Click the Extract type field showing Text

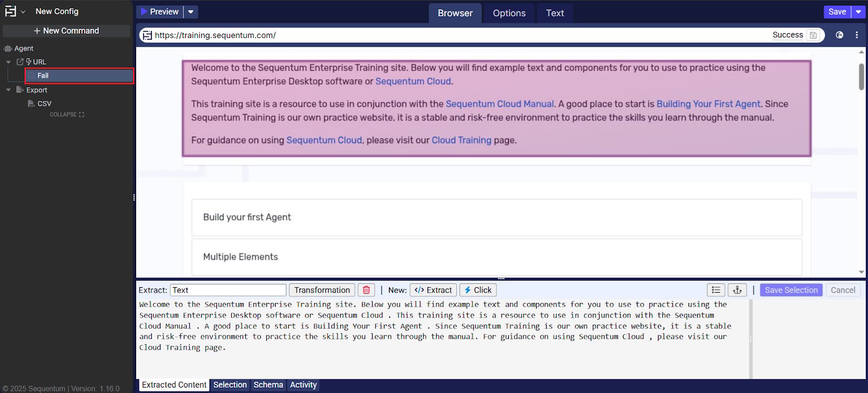[x=228, y=290]
